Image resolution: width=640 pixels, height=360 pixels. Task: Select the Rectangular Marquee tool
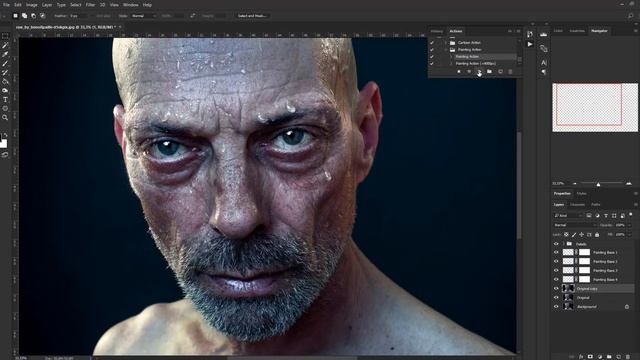[5, 36]
